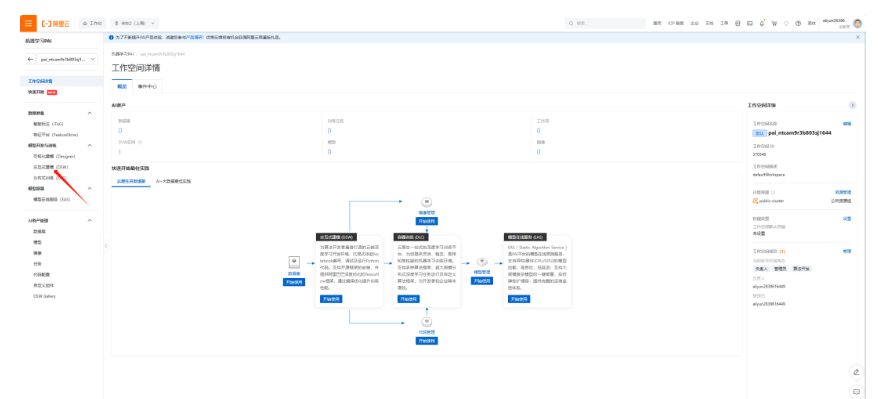Open the region dropdown in the top bar

click(134, 24)
